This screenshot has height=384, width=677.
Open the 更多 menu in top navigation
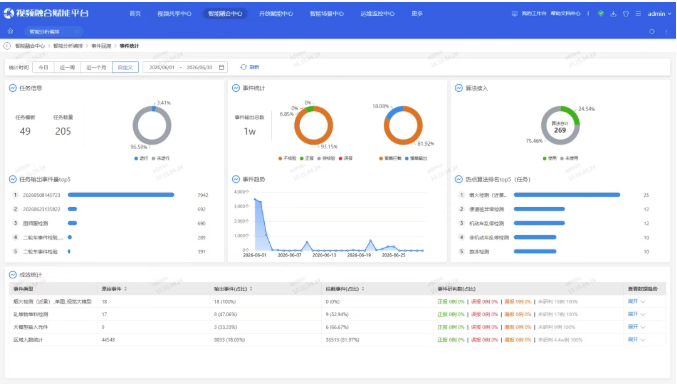(x=417, y=14)
